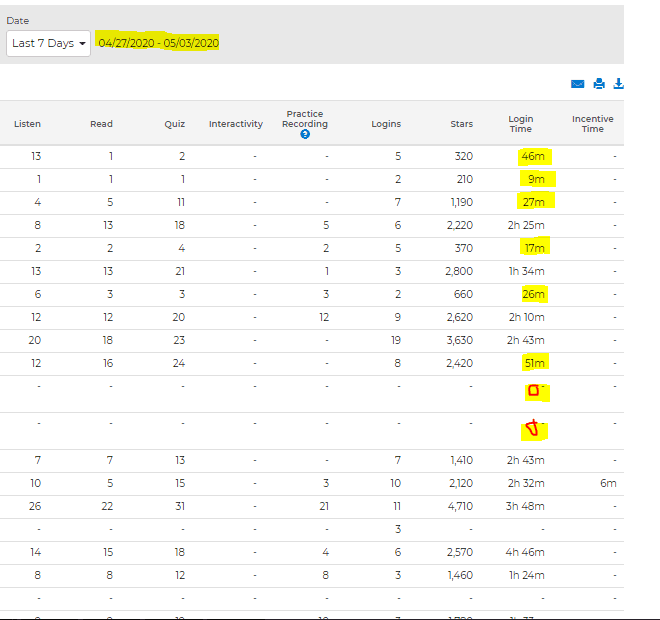The height and width of the screenshot is (620, 660).
Task: Select the 26m login time cell
Action: click(x=533, y=294)
